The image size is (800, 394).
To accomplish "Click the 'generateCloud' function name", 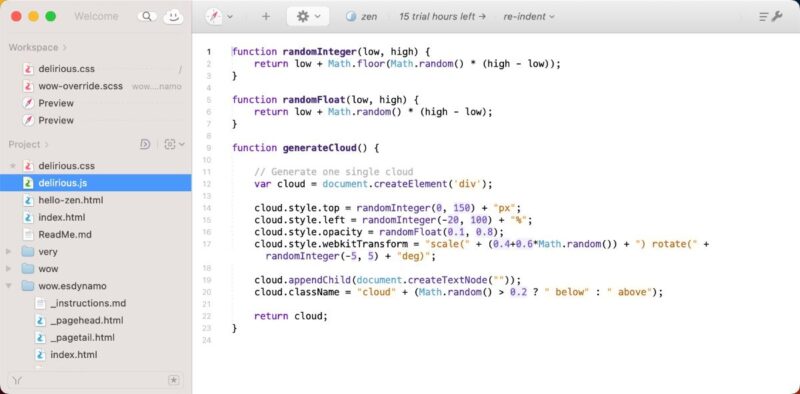I will (x=320, y=148).
